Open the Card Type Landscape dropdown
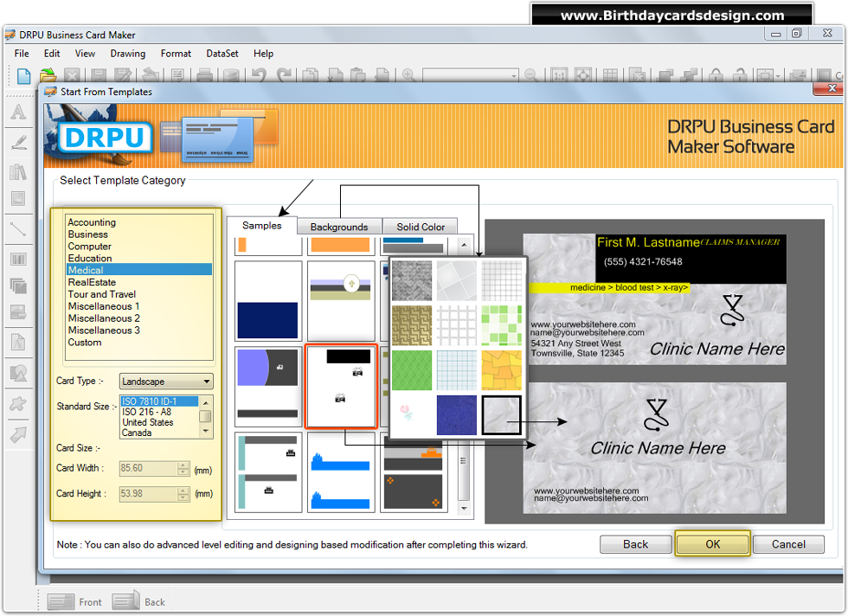Screen dimensions: 848x616 pyautogui.click(x=166, y=382)
